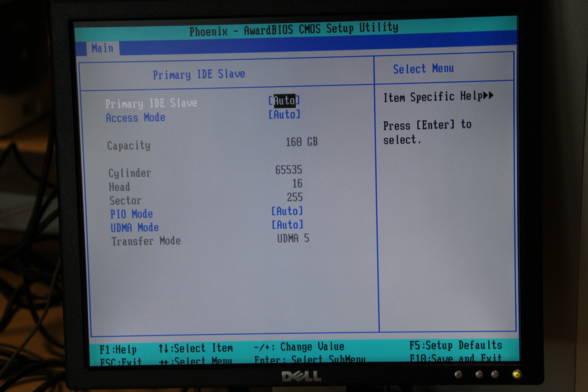Click the F1:Help shortcut label
The height and width of the screenshot is (392, 588).
(118, 349)
